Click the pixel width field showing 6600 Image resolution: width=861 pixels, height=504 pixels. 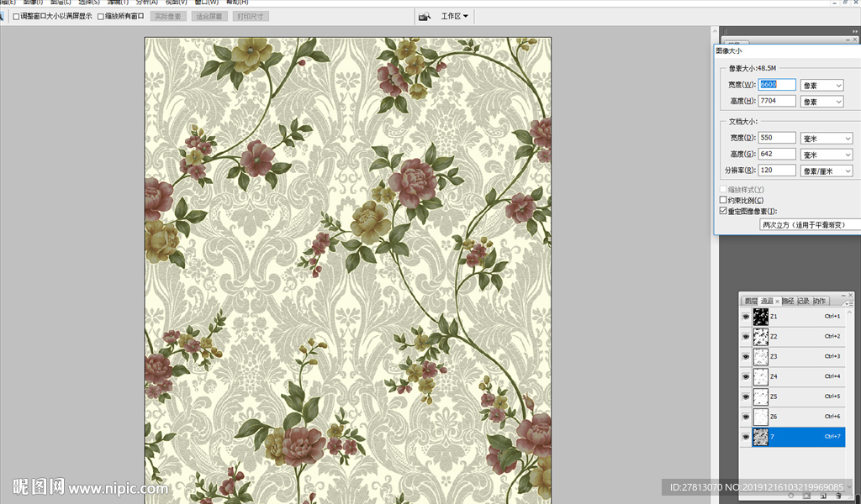[777, 85]
